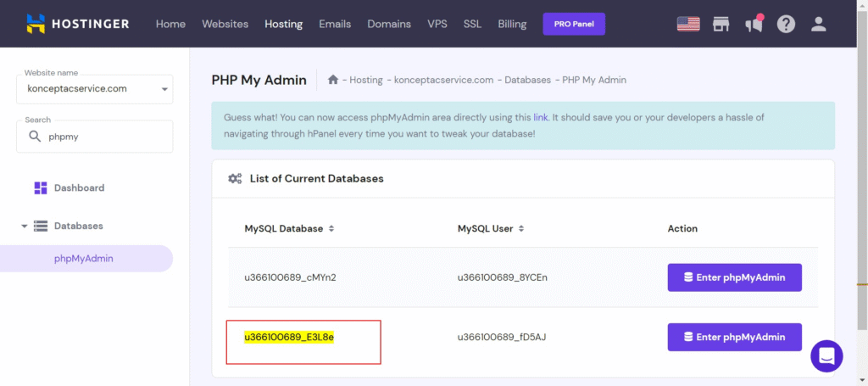Image resolution: width=868 pixels, height=386 pixels.
Task: Open Domains in top navigation
Action: tap(389, 24)
